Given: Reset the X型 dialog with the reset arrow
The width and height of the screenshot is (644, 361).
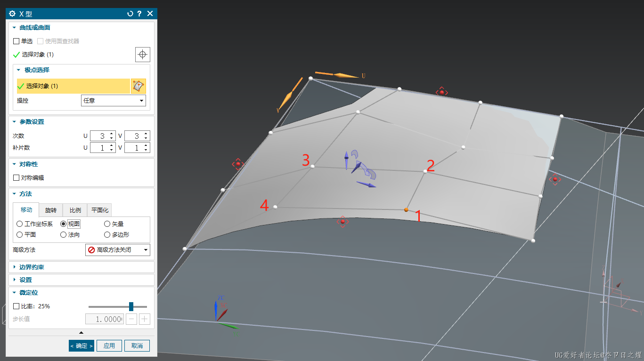Looking at the screenshot, I should 130,14.
